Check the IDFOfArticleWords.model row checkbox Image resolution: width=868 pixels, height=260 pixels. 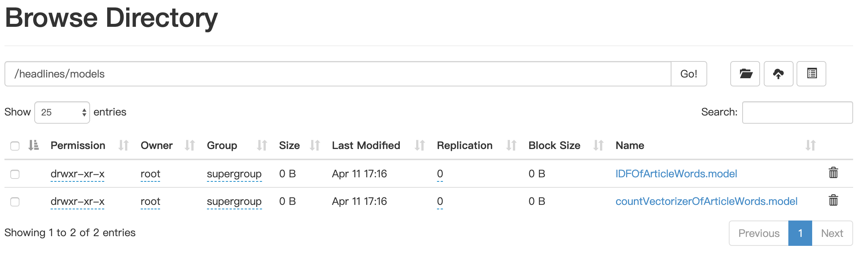(15, 174)
